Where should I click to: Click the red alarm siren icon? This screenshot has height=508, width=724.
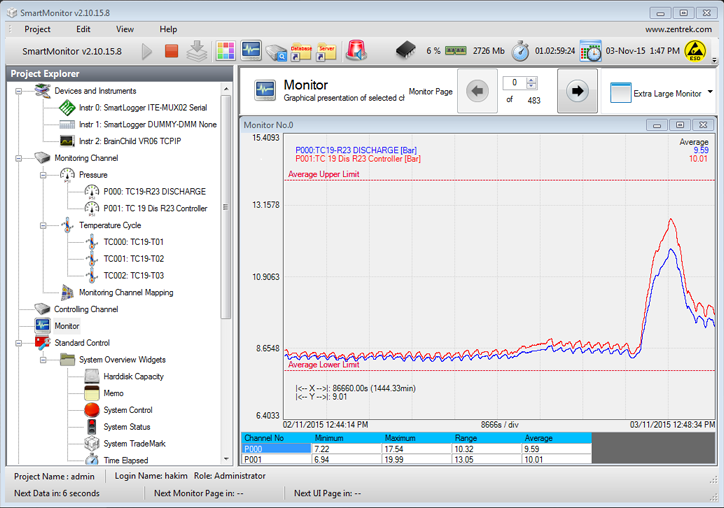(x=355, y=50)
